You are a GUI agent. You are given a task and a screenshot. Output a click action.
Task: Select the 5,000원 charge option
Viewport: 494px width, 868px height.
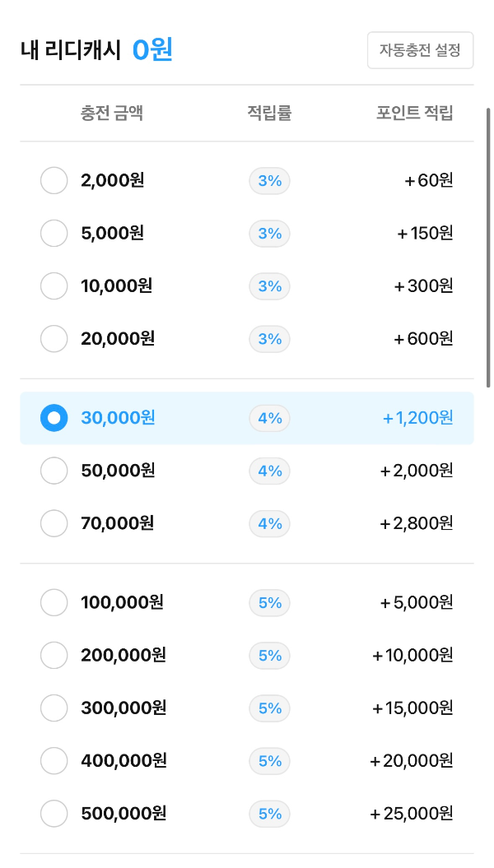(x=54, y=233)
